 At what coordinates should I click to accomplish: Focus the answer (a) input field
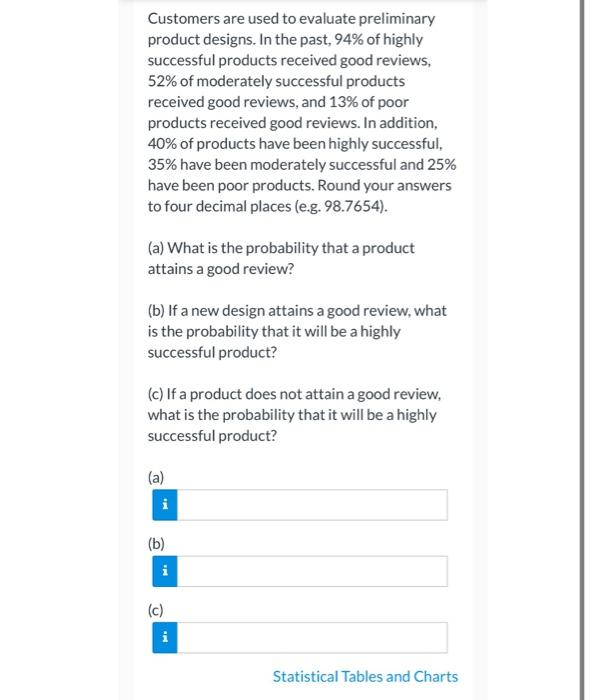(312, 505)
